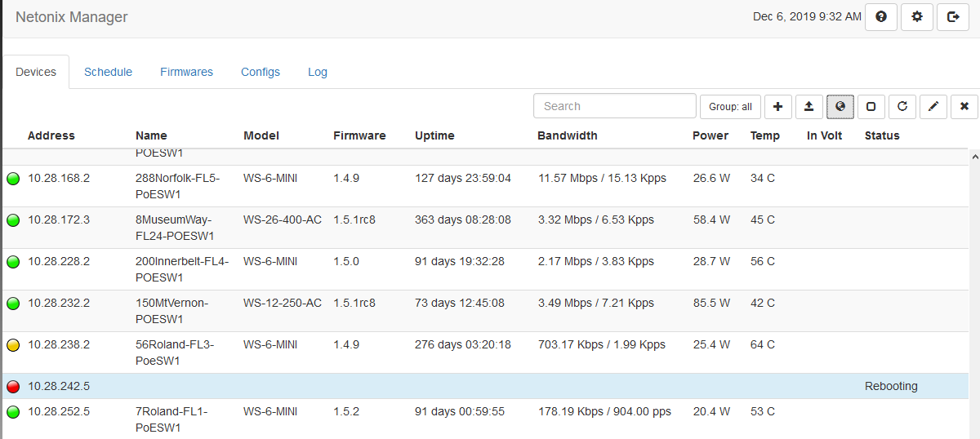Open the help question mark icon
This screenshot has height=439, width=980.
click(x=881, y=17)
